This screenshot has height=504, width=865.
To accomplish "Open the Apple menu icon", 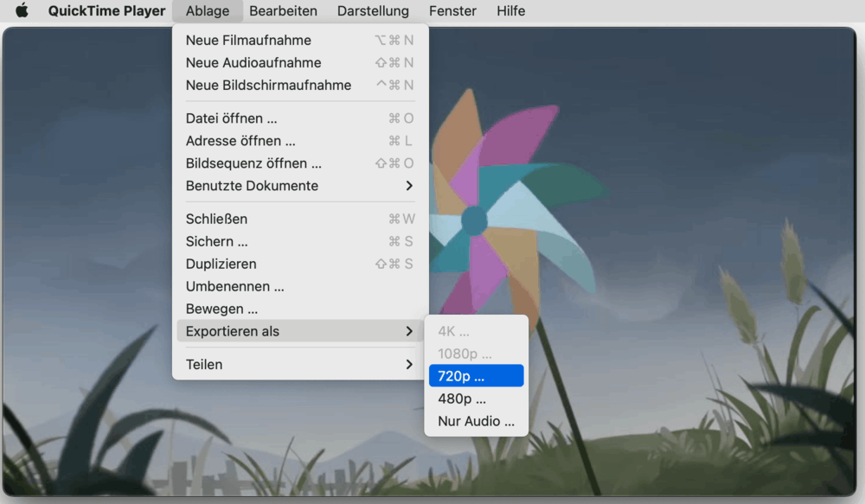I will (22, 11).
